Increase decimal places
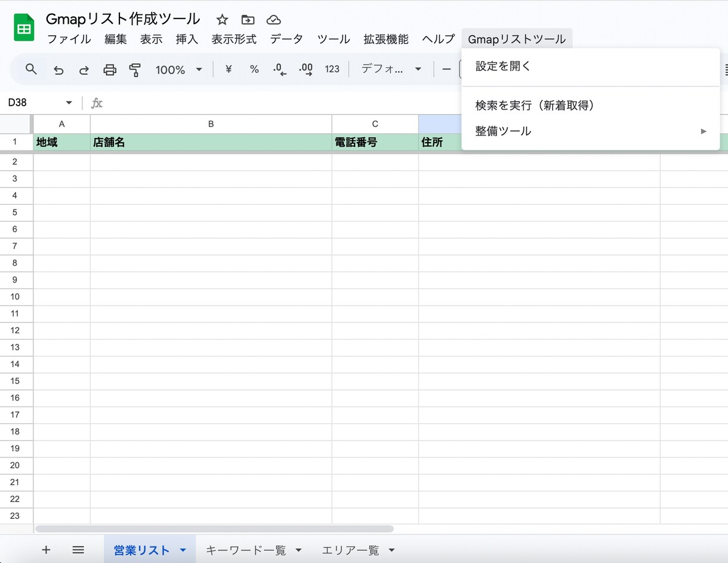 point(306,69)
